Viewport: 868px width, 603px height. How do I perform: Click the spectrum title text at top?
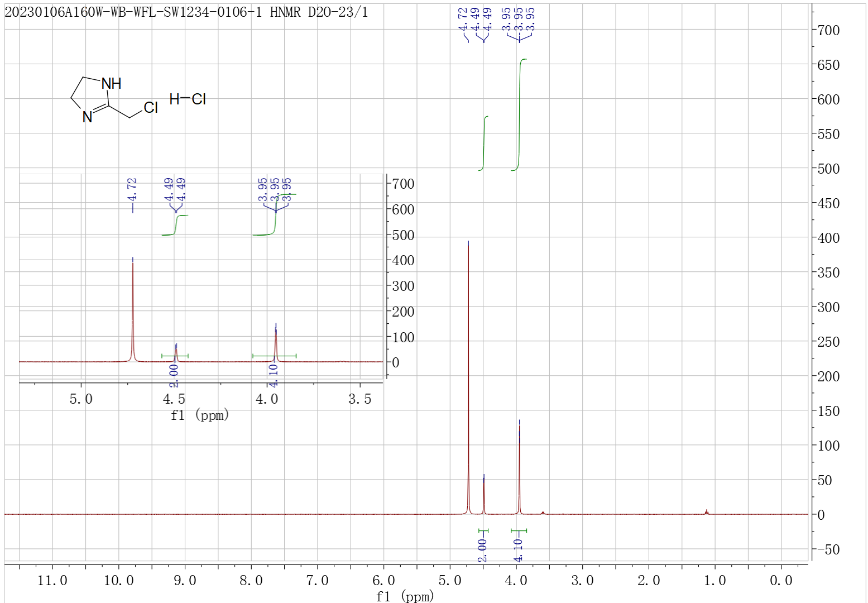186,12
